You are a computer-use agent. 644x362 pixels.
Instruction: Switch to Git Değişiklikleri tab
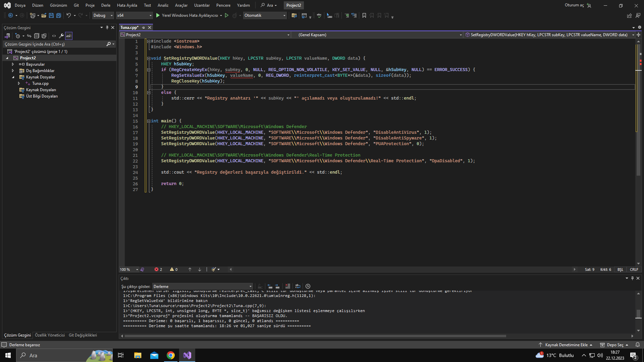pos(83,335)
